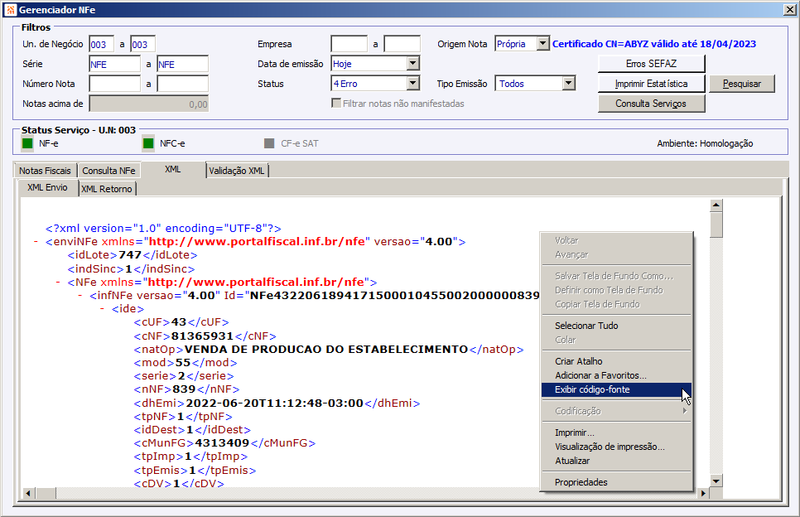Open the Validação XML tab
The image size is (800, 517).
click(237, 170)
